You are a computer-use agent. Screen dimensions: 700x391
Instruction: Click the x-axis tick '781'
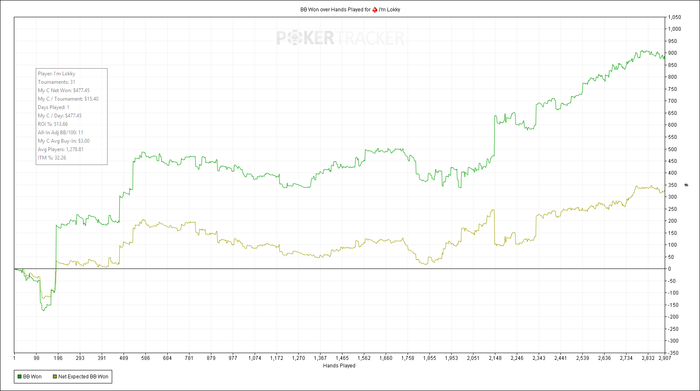189,358
